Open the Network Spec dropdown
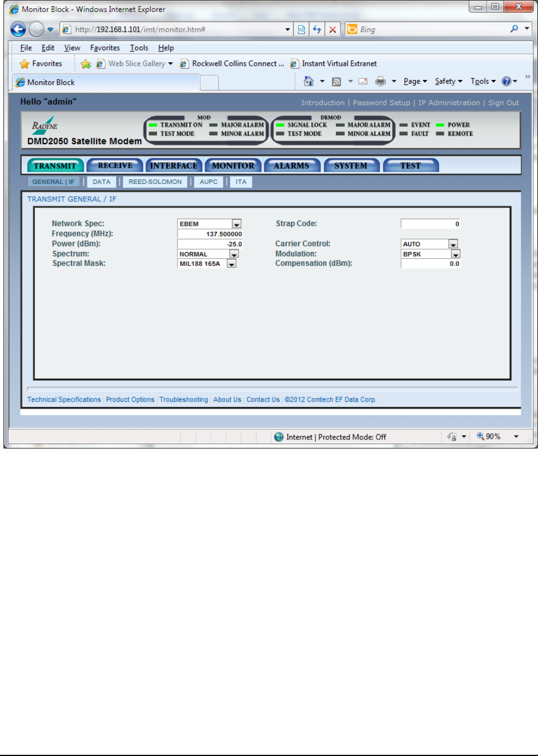This screenshot has width=538, height=756. click(x=236, y=224)
